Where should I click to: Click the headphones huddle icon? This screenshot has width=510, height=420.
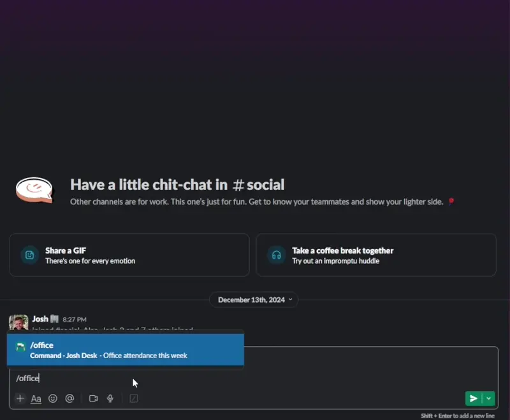point(276,255)
